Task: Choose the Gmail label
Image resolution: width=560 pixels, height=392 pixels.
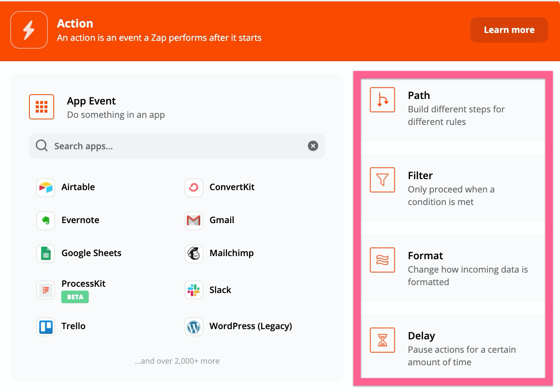Action: pyautogui.click(x=222, y=220)
